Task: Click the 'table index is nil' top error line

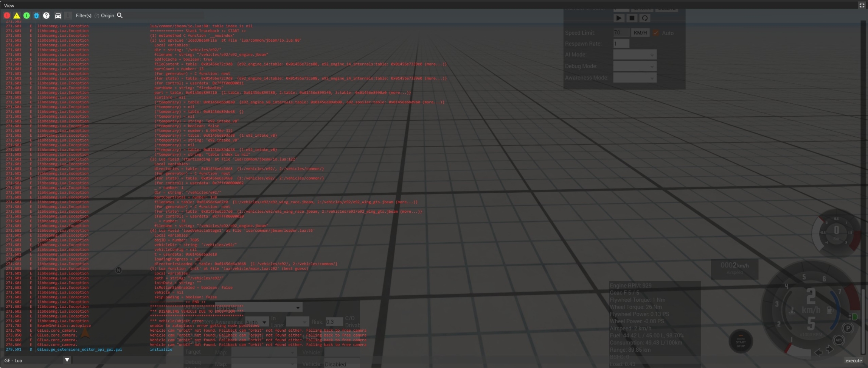Action: click(201, 26)
